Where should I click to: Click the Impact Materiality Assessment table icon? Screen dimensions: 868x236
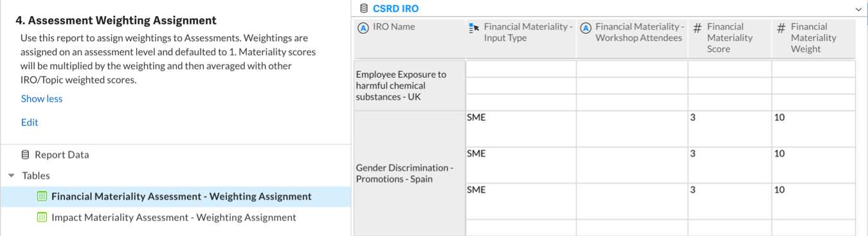pos(42,217)
